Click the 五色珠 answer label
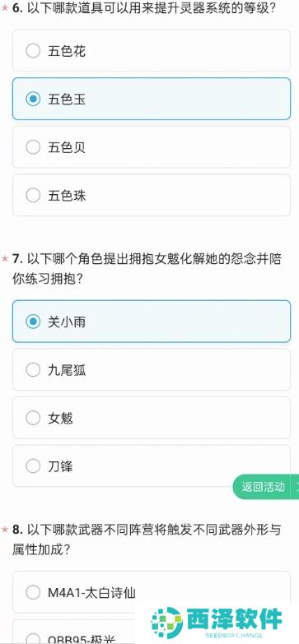 tap(67, 196)
